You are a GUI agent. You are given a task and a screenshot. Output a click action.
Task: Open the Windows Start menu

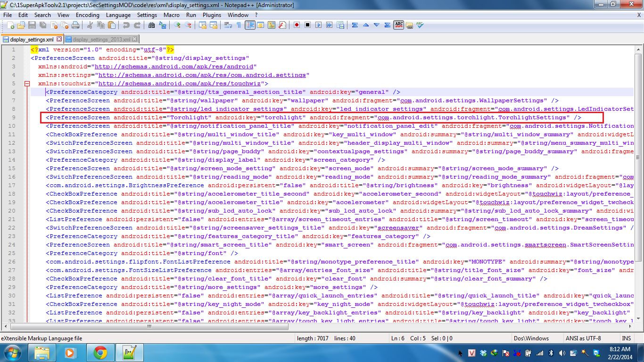click(x=12, y=353)
